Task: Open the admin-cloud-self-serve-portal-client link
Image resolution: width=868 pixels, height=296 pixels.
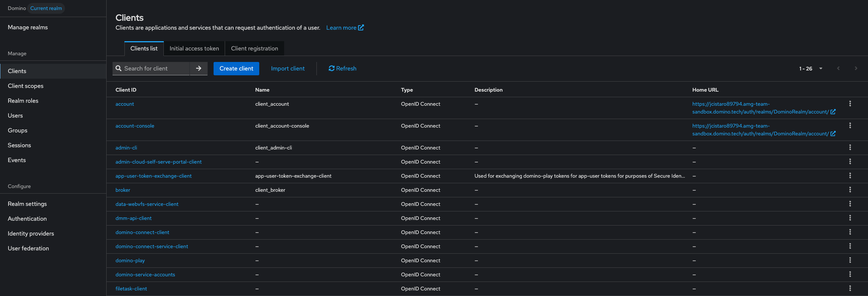Action: [159, 162]
